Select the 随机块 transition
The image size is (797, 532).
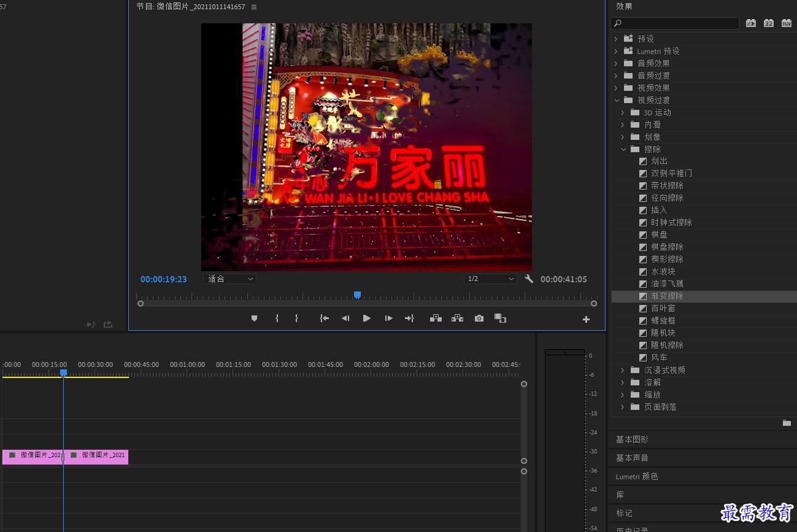click(x=663, y=333)
